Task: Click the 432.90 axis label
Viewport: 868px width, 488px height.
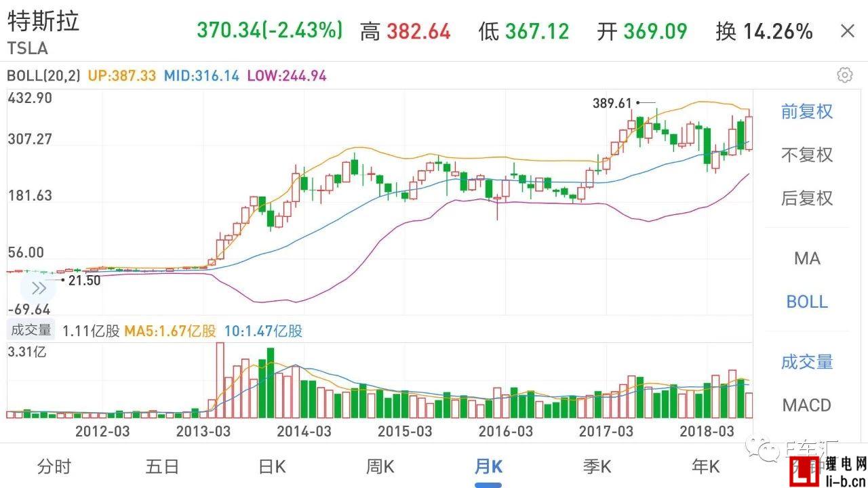Action: coord(29,98)
